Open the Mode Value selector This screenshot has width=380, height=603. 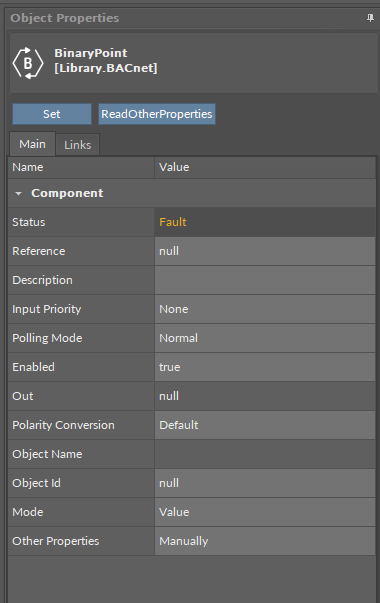[x=265, y=512]
